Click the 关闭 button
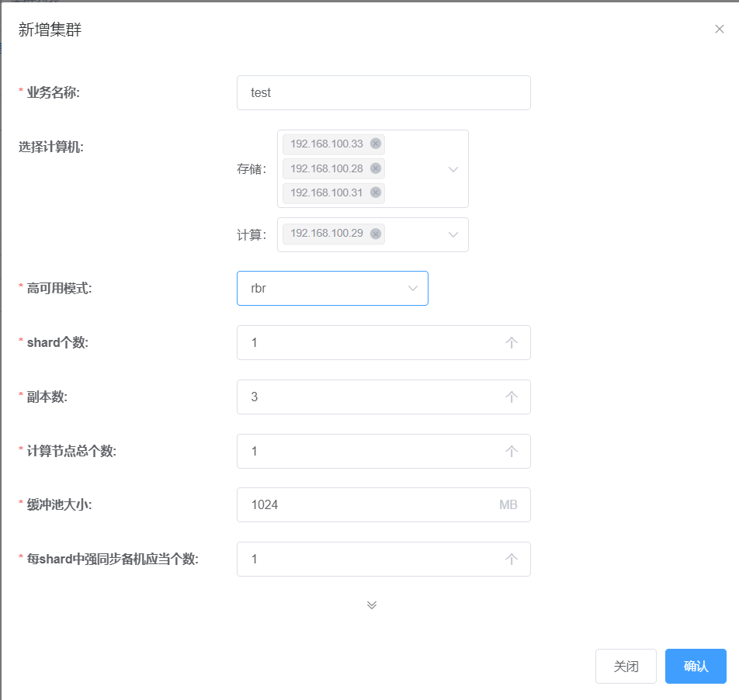Viewport: 739px width, 700px height. [x=626, y=666]
